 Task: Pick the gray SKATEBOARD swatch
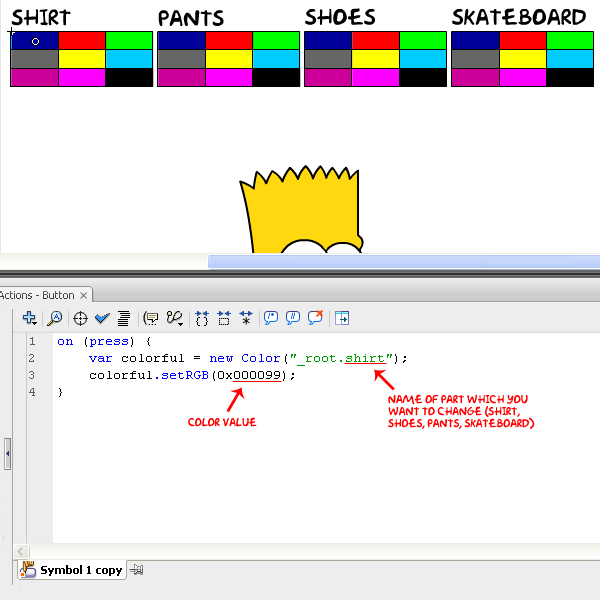tap(476, 59)
